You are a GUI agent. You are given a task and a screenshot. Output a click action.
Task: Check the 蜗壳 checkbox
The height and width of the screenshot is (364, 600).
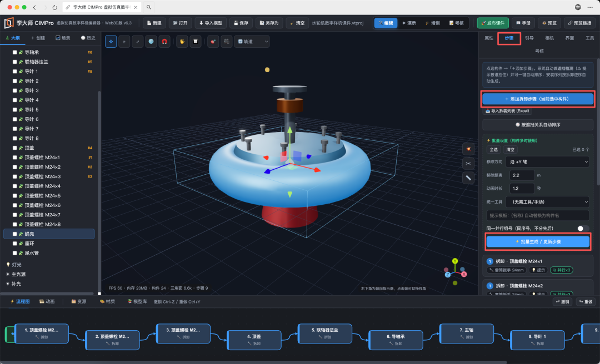(14, 234)
